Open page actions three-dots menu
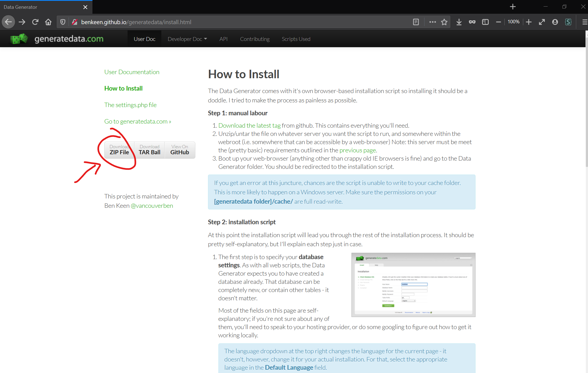The image size is (588, 373). (x=432, y=22)
